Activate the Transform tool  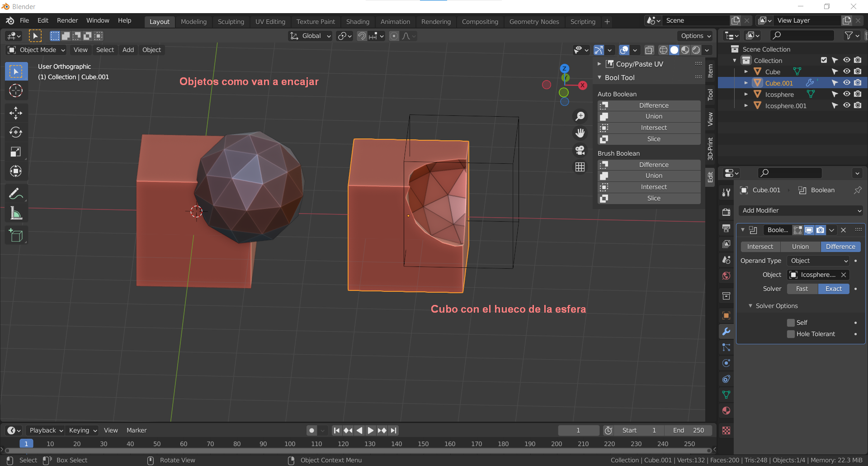coord(16,171)
